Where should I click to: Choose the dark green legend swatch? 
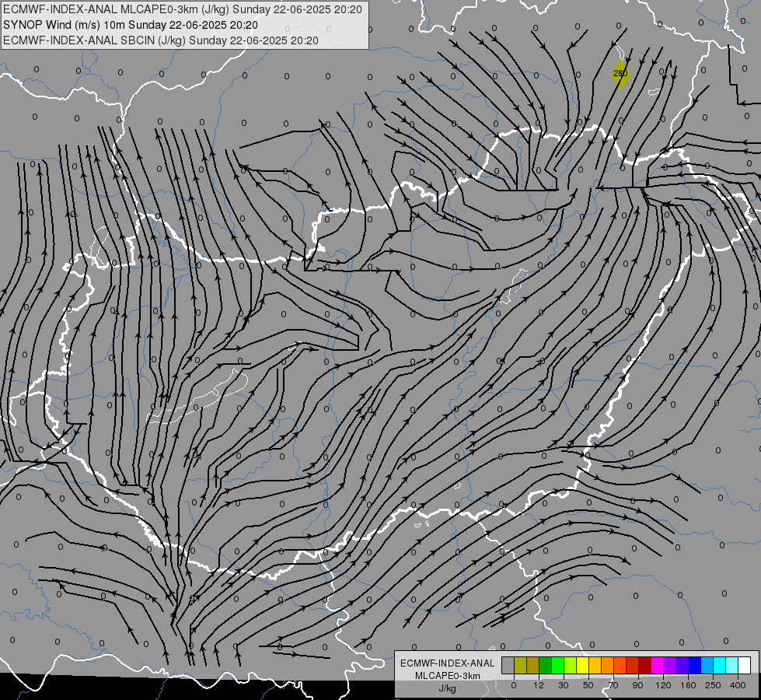point(545,666)
